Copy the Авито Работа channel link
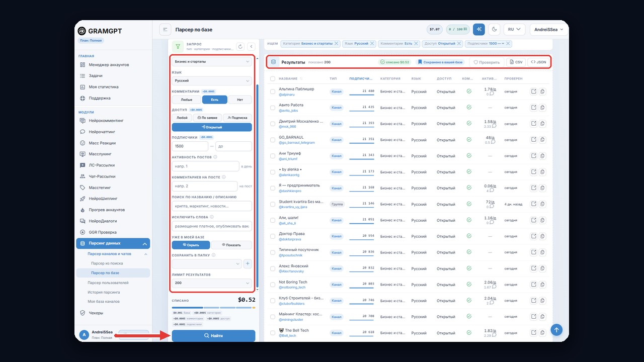644x362 pixels. click(543, 108)
